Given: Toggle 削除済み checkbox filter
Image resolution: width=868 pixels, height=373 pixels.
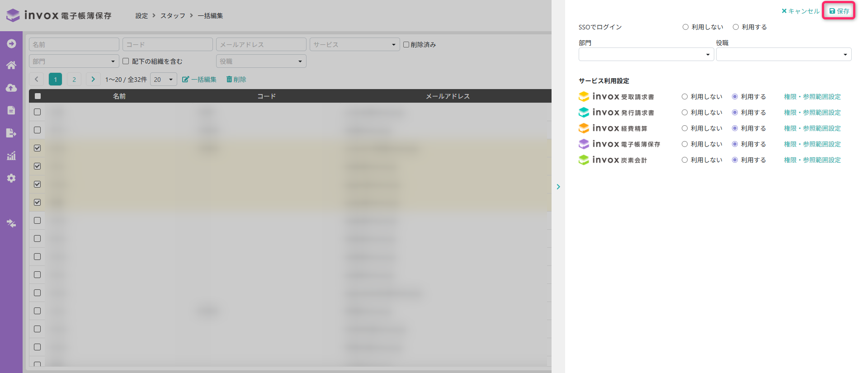Looking at the screenshot, I should pos(406,45).
